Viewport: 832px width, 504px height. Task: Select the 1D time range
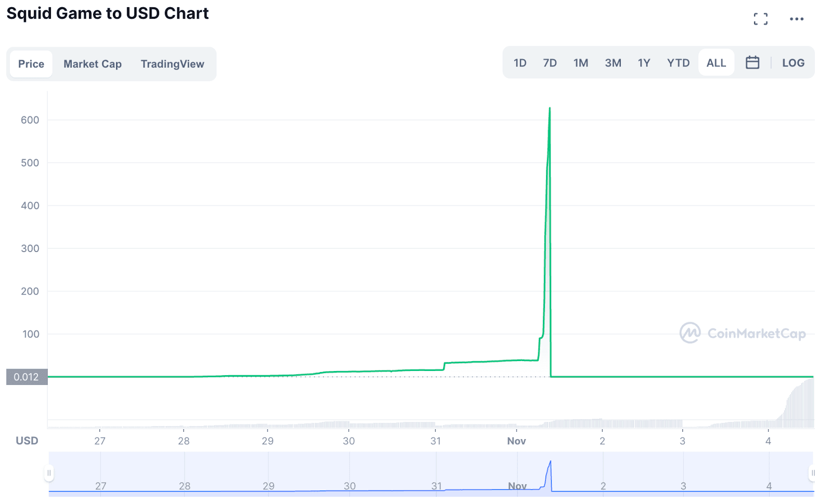click(x=520, y=63)
